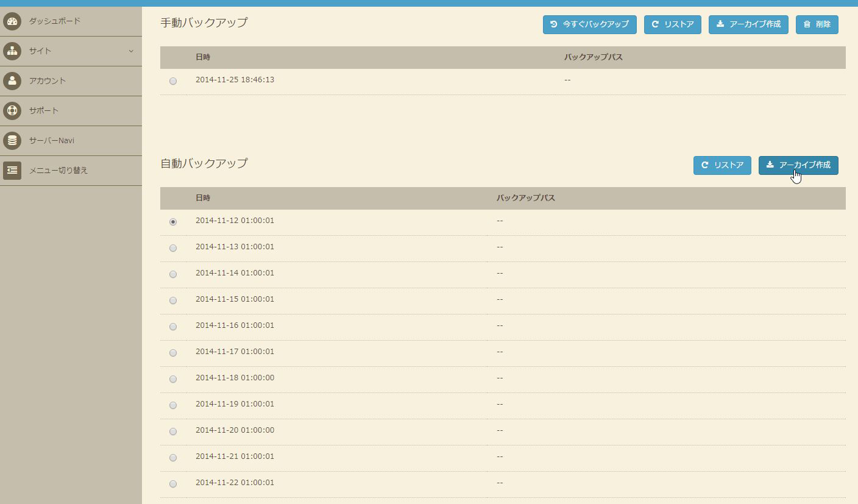Click the メニュー切り替え list icon
Image resolution: width=858 pixels, height=504 pixels.
(12, 171)
